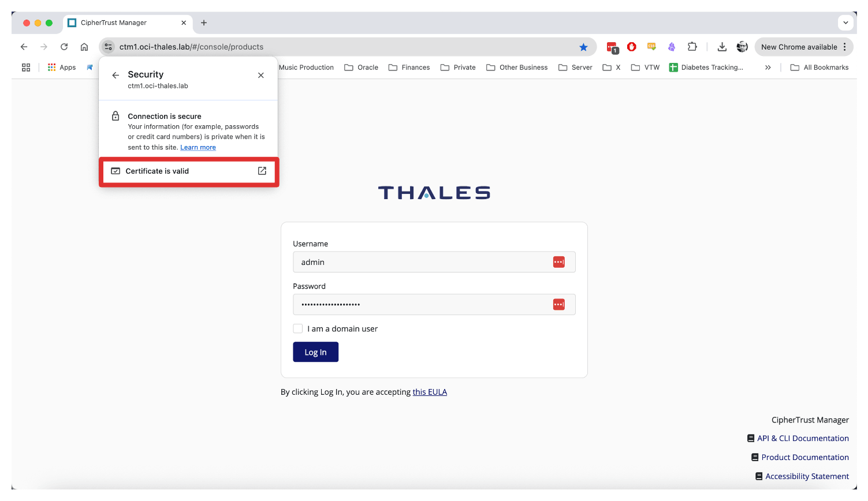
Task: Open the Music Production bookmark folder
Action: click(306, 68)
